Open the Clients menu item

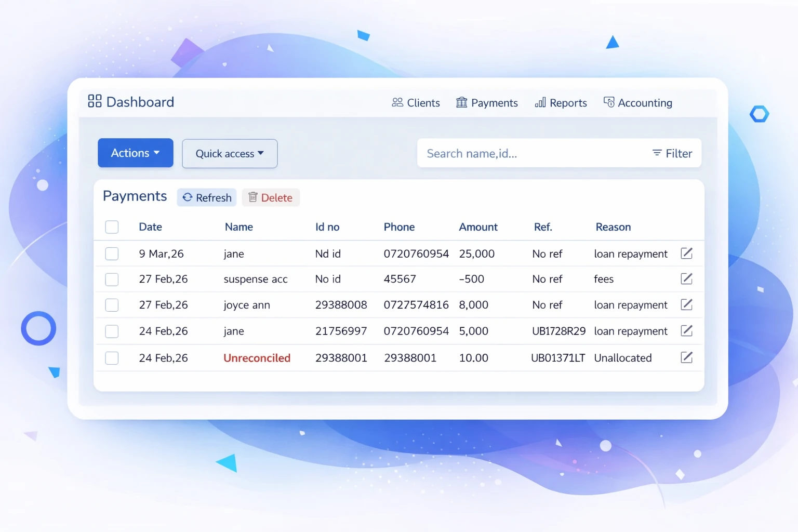(x=416, y=103)
